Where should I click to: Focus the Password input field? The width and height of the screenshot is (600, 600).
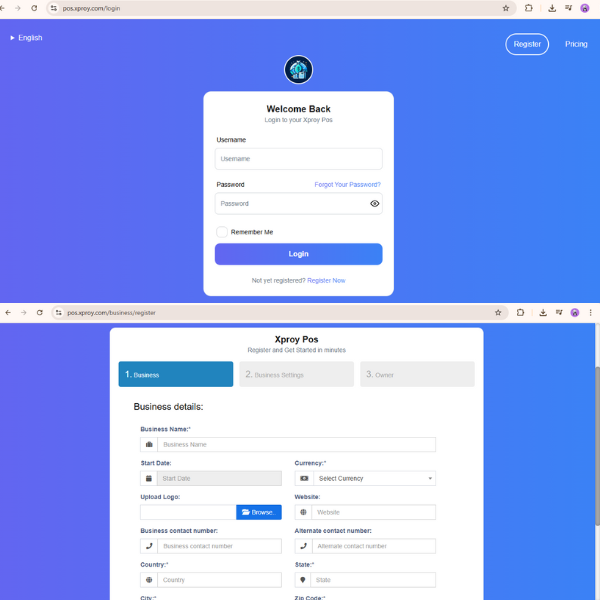(x=298, y=204)
